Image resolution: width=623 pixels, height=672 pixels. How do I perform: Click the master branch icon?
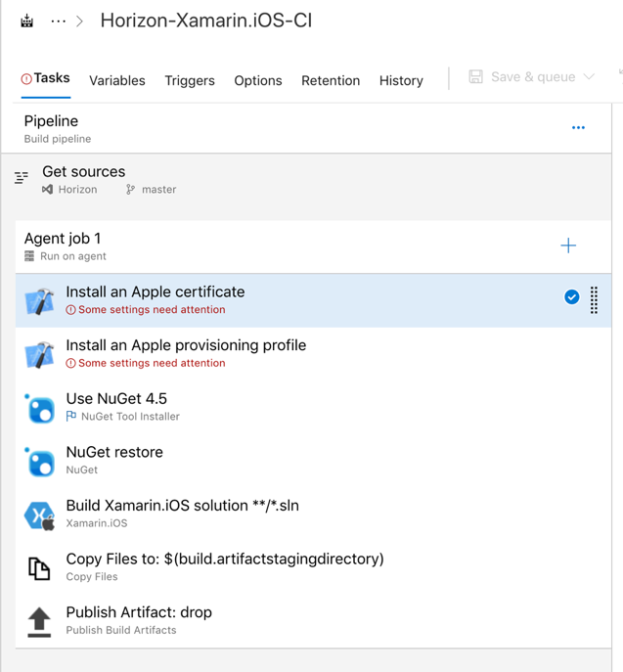pyautogui.click(x=130, y=190)
